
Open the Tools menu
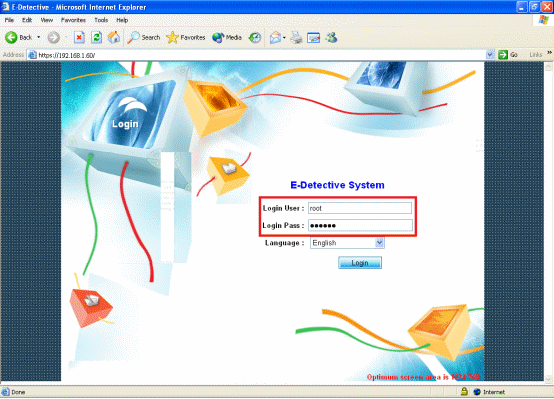pyautogui.click(x=101, y=20)
